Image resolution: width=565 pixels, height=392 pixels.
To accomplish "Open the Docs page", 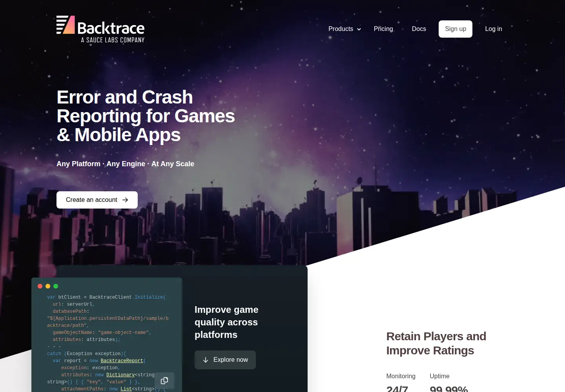I will click(x=419, y=29).
